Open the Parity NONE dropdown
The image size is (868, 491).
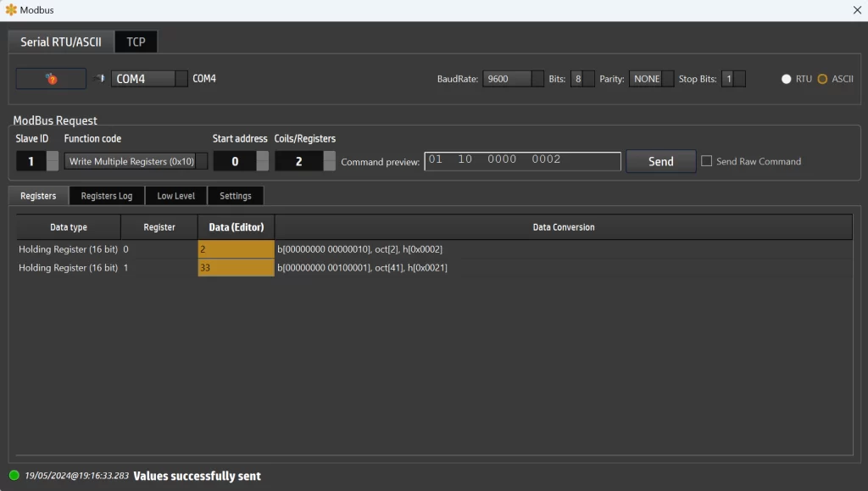tap(651, 79)
